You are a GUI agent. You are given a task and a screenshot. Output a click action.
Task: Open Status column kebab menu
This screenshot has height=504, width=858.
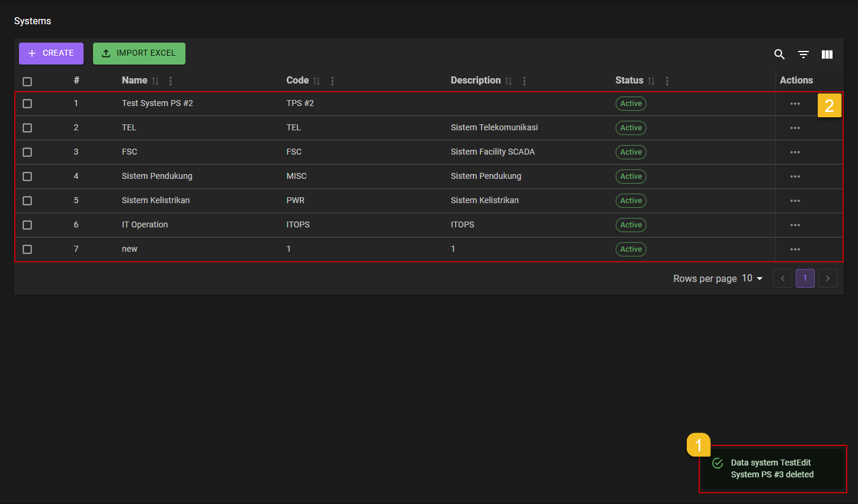click(x=667, y=81)
